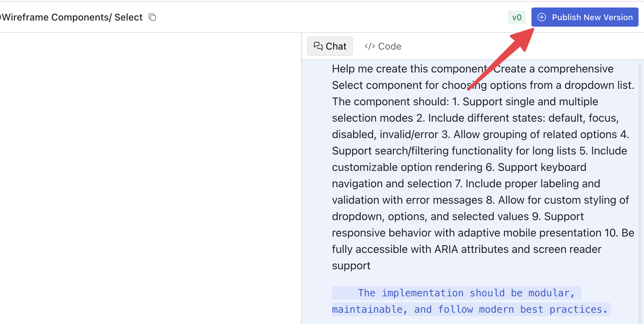Select the Wireframe Components/ Select title text

71,17
